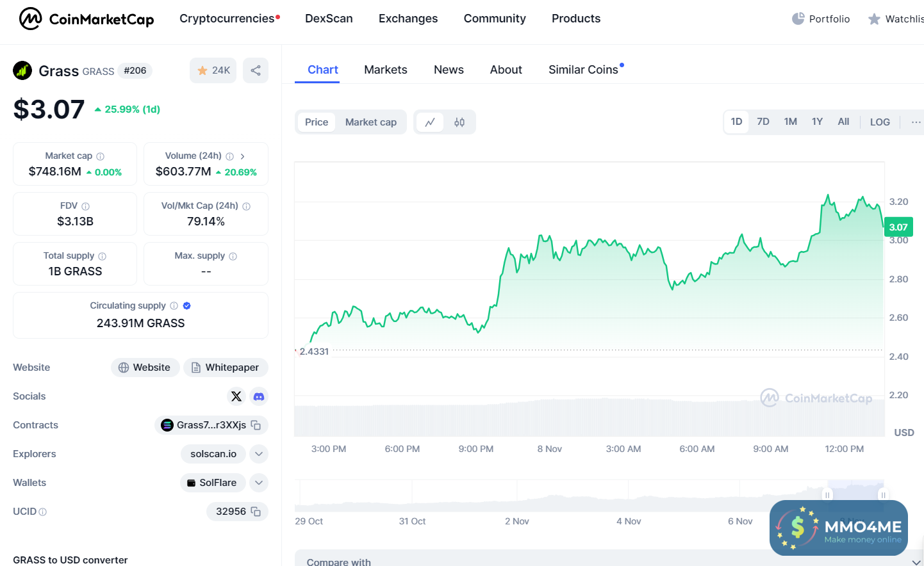Open Watchlist star in the header
924x566 pixels.
click(874, 19)
